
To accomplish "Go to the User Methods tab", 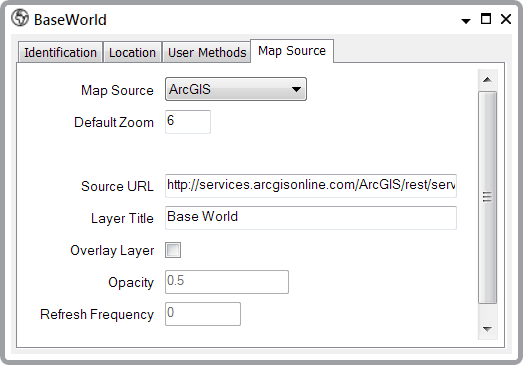I will click(x=207, y=52).
